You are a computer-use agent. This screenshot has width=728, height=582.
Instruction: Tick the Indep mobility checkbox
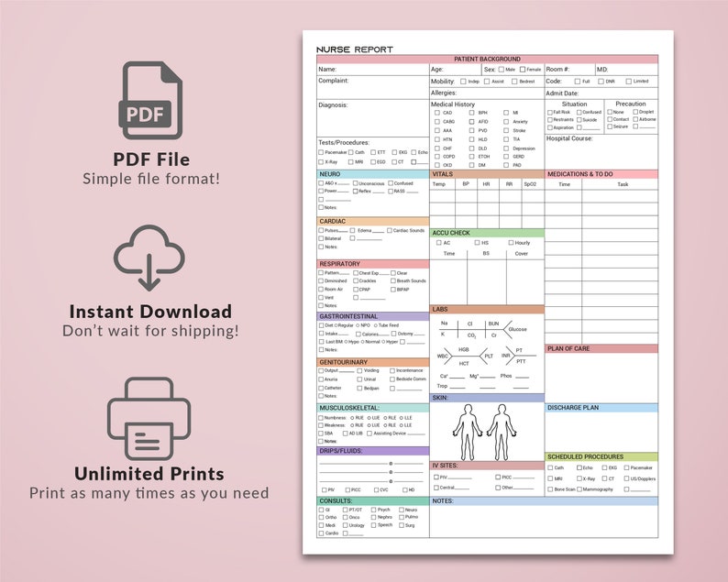tap(463, 82)
